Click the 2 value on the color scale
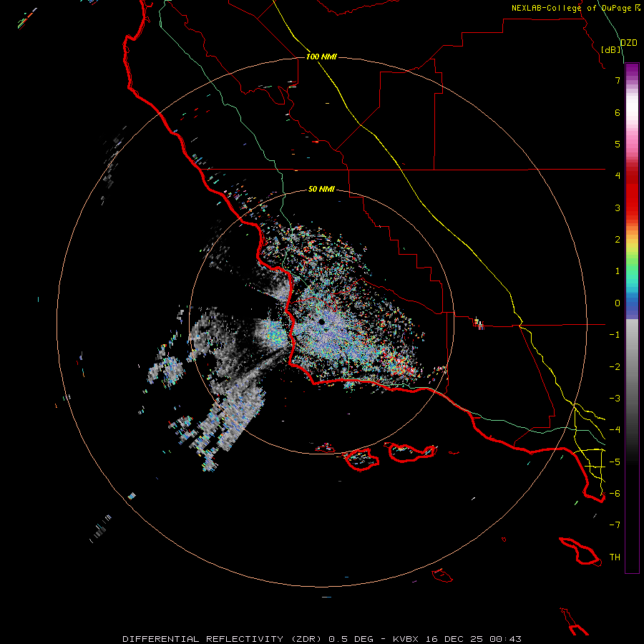Screen dimensions: 644x644 [618, 240]
